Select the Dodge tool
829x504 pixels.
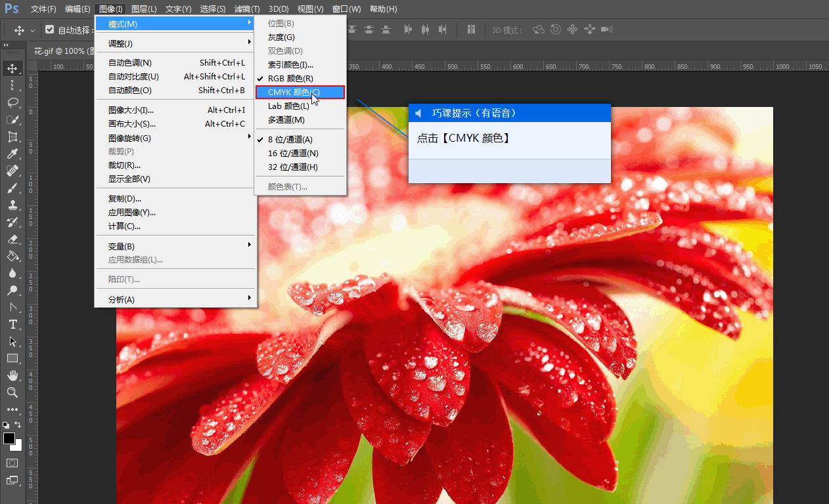(12, 290)
